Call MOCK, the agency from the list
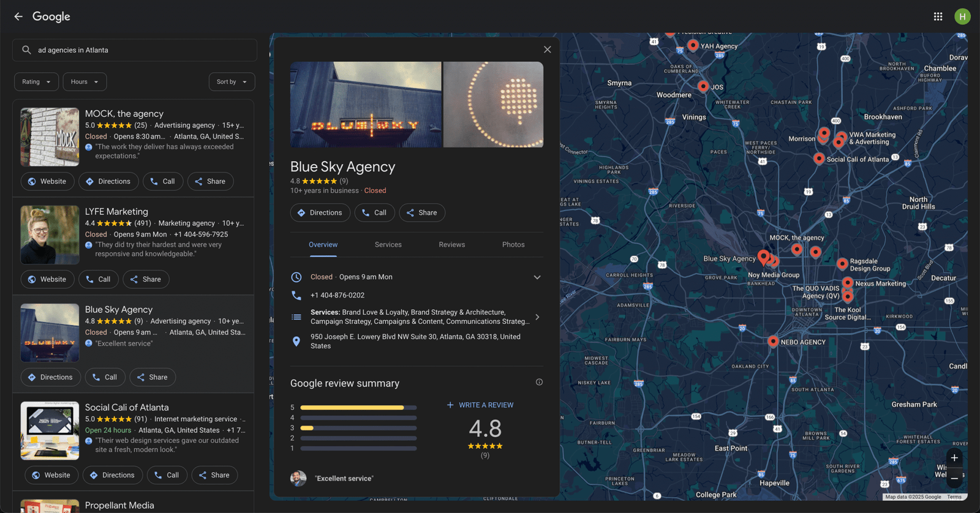980x513 pixels. click(163, 181)
